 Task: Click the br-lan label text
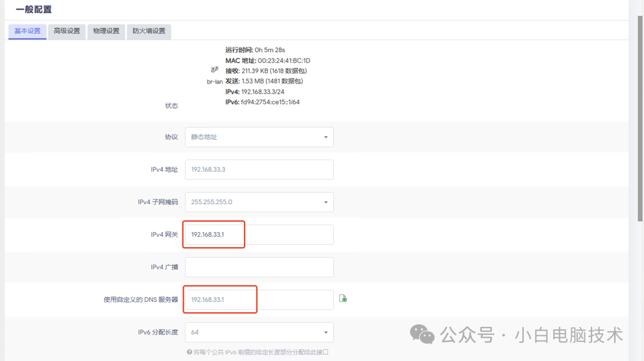[215, 82]
